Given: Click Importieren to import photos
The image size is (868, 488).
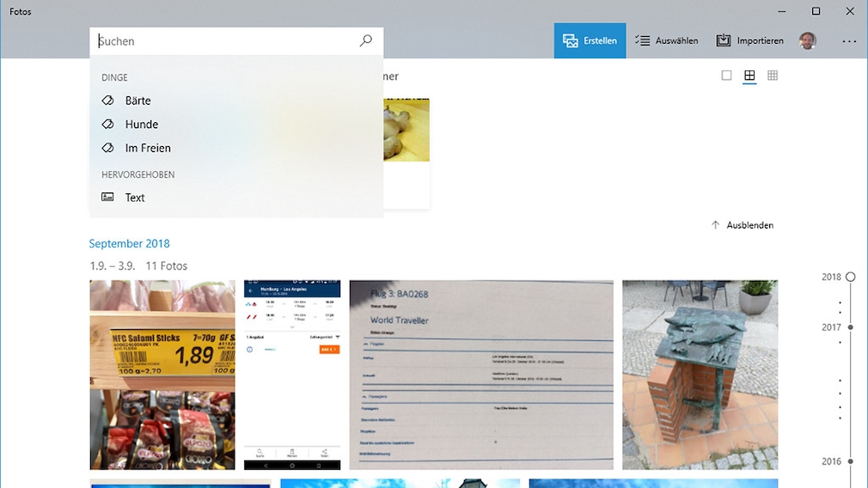Looking at the screenshot, I should pos(749,40).
